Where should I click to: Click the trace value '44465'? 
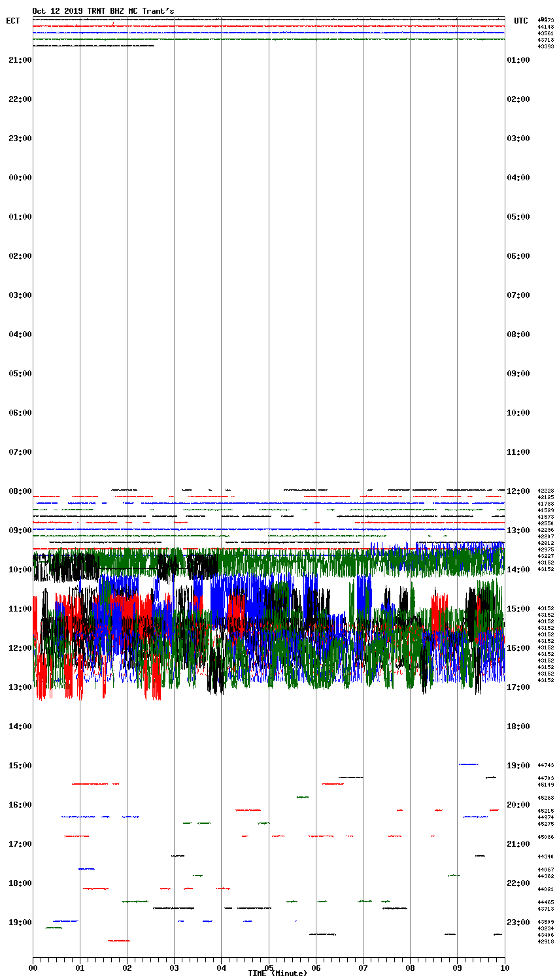coord(546,902)
